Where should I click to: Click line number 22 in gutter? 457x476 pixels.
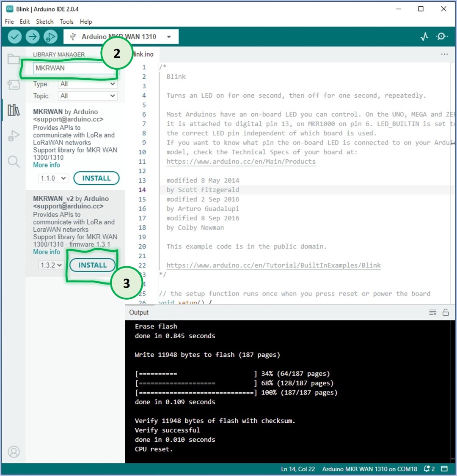pyautogui.click(x=142, y=265)
